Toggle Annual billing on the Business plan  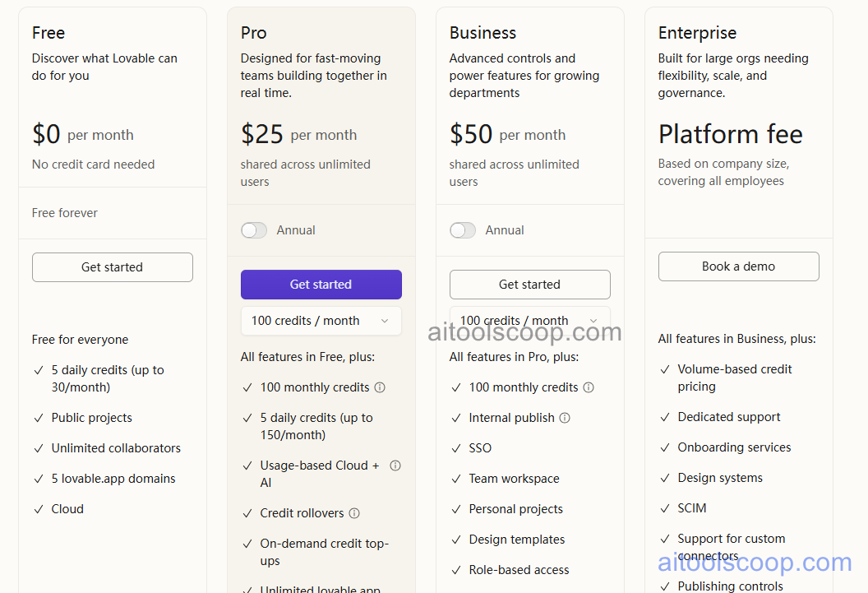coord(463,230)
